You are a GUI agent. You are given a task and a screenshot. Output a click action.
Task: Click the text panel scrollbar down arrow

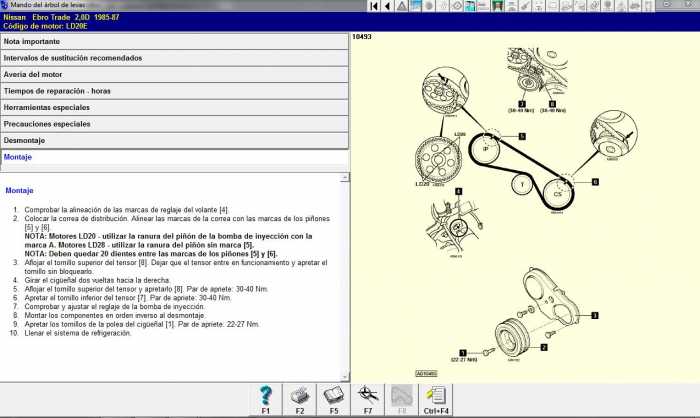345,374
